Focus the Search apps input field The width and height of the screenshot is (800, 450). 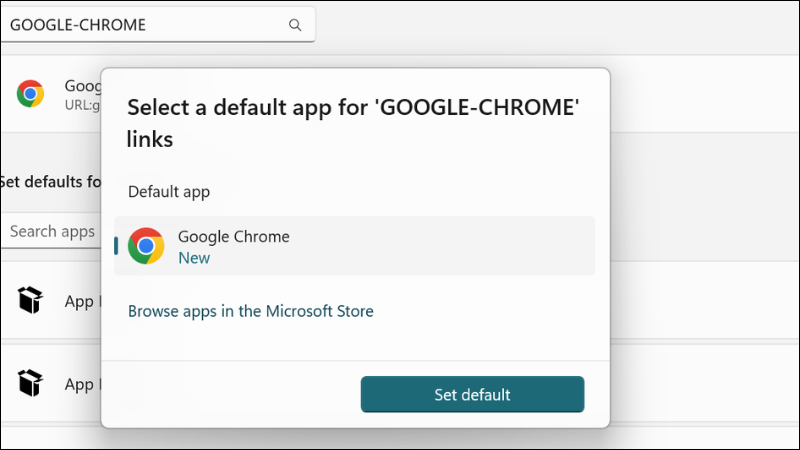point(51,231)
